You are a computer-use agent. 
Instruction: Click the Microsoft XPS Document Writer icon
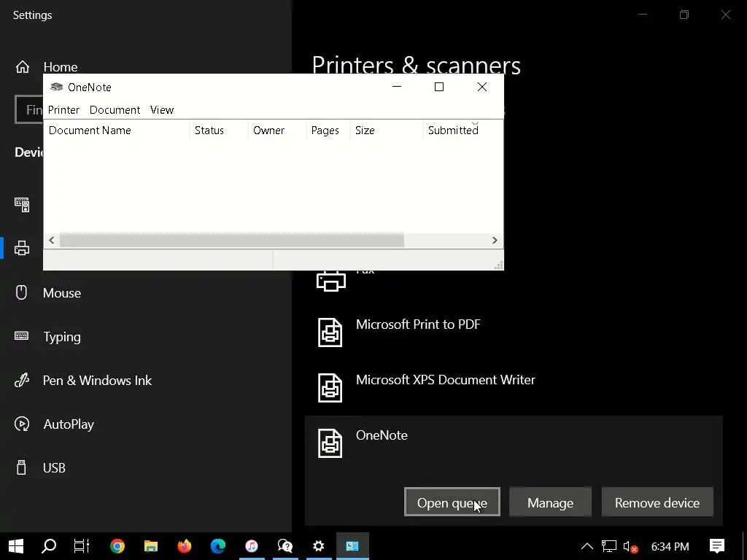330,388
